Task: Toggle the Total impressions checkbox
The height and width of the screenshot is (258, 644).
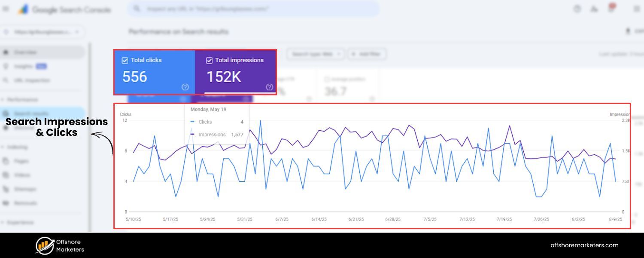Action: tap(210, 60)
